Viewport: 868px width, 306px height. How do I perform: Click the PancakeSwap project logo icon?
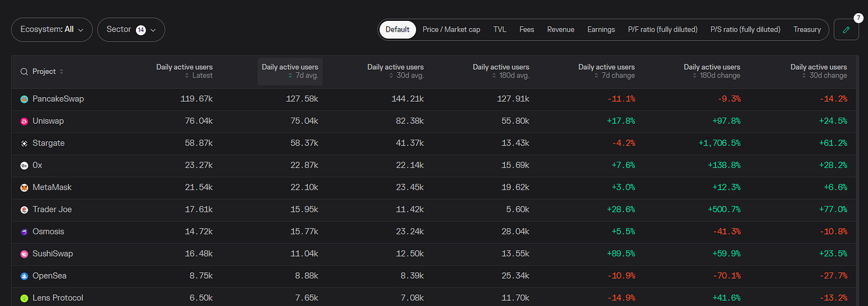[x=24, y=99]
